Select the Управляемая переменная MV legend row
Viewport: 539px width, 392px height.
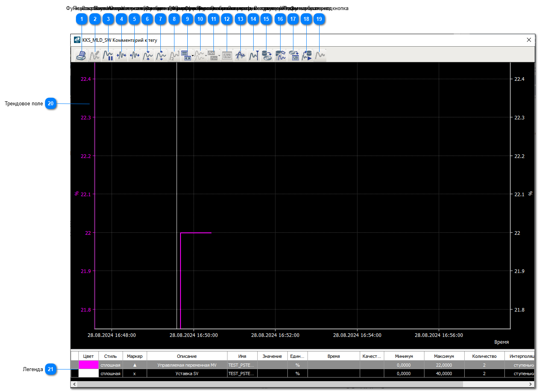click(x=303, y=365)
